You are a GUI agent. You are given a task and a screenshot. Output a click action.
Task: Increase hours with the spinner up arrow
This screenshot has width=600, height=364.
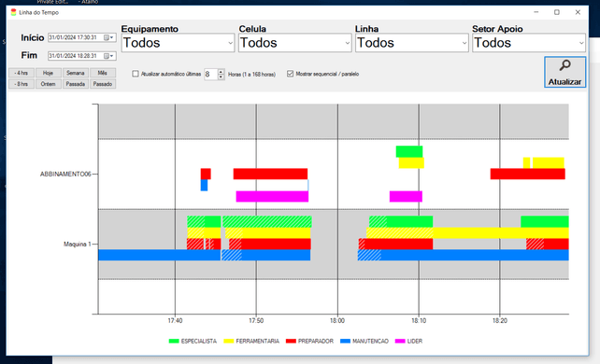[221, 72]
